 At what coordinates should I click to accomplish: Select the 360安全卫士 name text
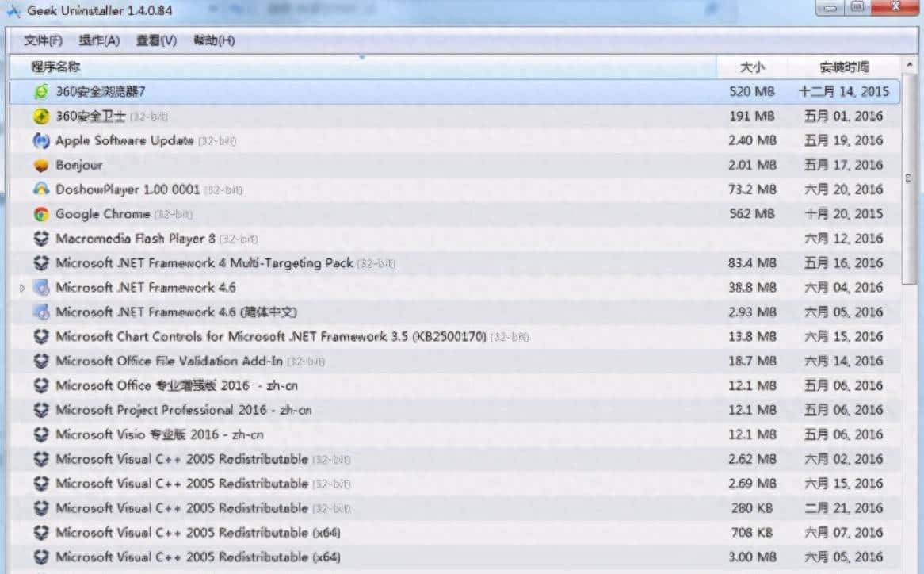tap(90, 116)
